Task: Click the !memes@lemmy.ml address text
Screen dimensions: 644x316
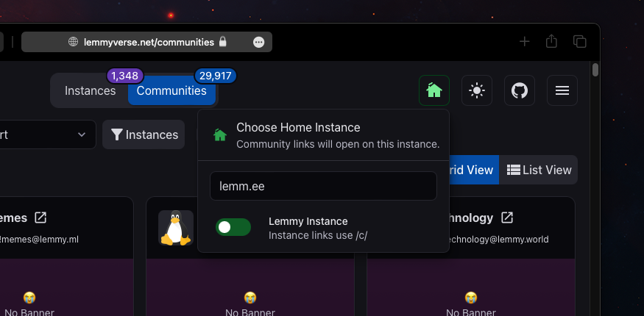Action: click(x=39, y=240)
